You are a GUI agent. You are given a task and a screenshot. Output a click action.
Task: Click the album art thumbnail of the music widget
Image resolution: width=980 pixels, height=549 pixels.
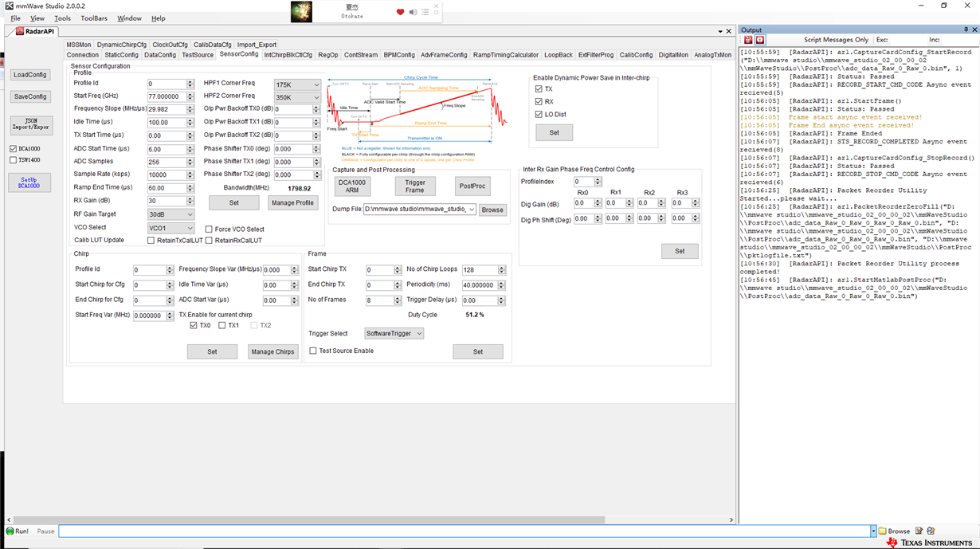(x=301, y=11)
